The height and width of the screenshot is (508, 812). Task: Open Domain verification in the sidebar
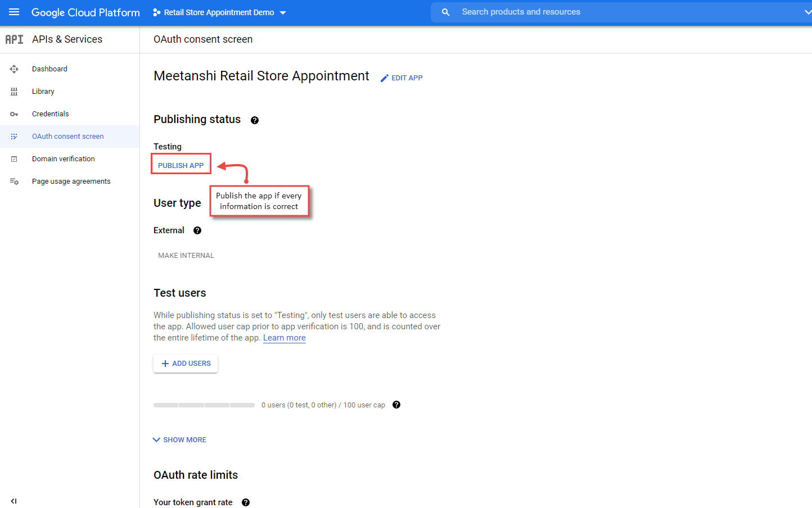[x=70, y=159]
